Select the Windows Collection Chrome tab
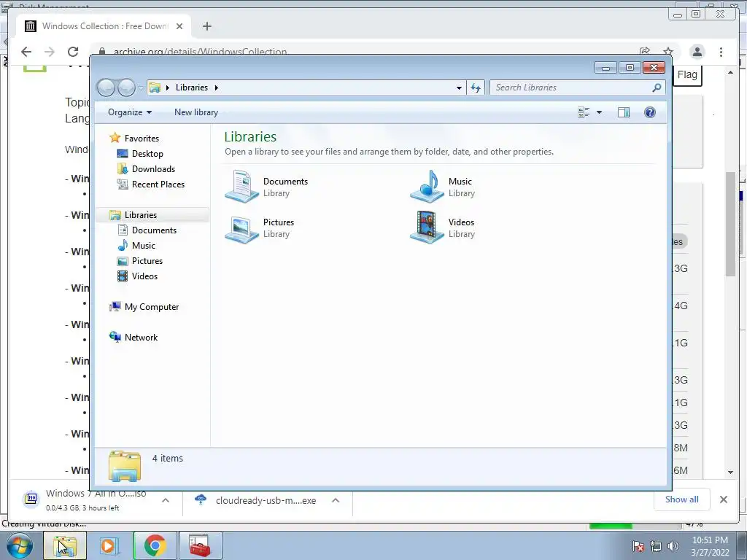This screenshot has width=747, height=560. coord(104,26)
